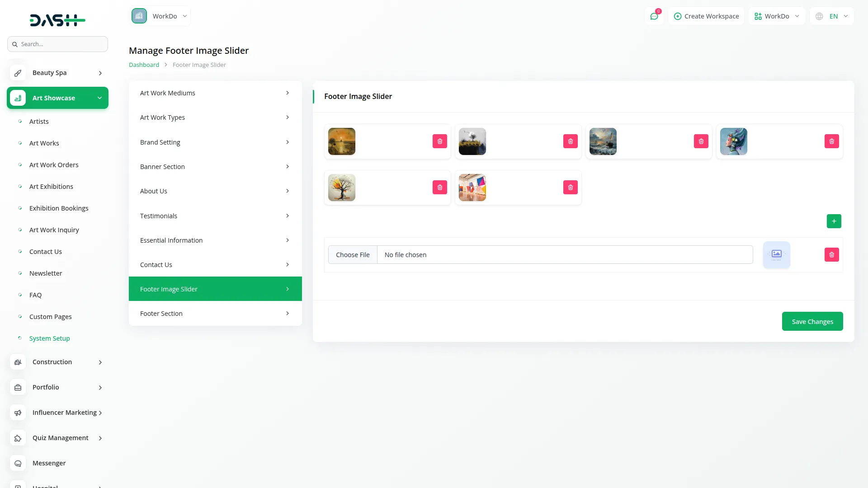Screen dimensions: 868x488
Task: Open the Brand Setting section
Action: click(215, 142)
